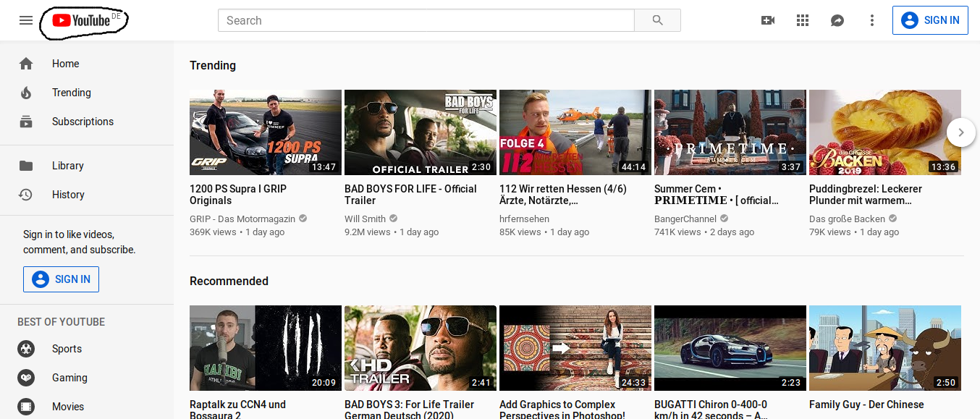
Task: Click title 'Puddingbrezel: Leckerer Plunder'
Action: [866, 195]
